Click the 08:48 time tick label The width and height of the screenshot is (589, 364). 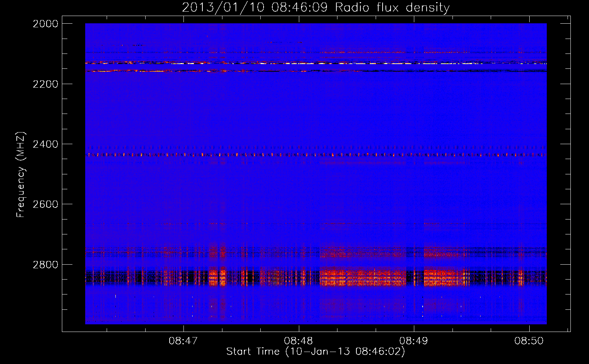299,341
